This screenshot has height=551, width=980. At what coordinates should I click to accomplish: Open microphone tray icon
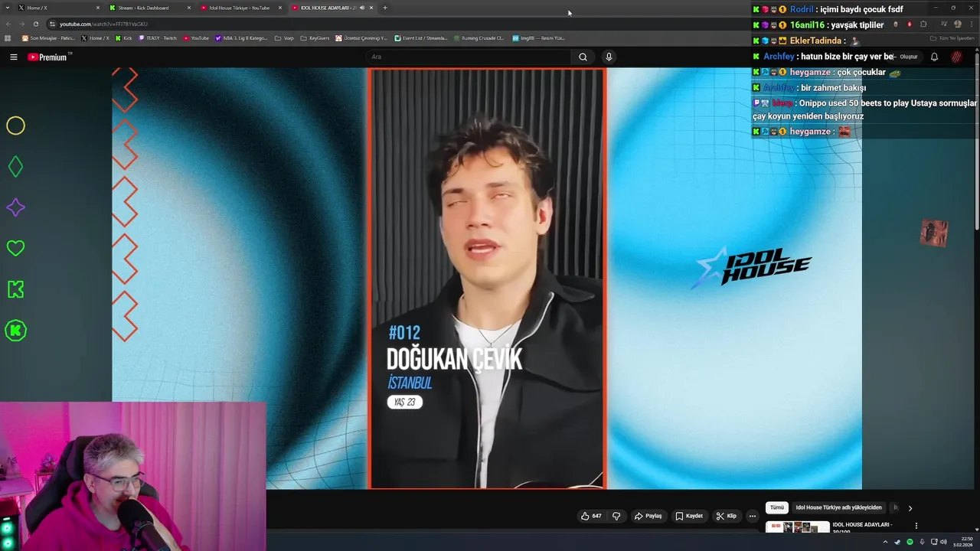(922, 542)
